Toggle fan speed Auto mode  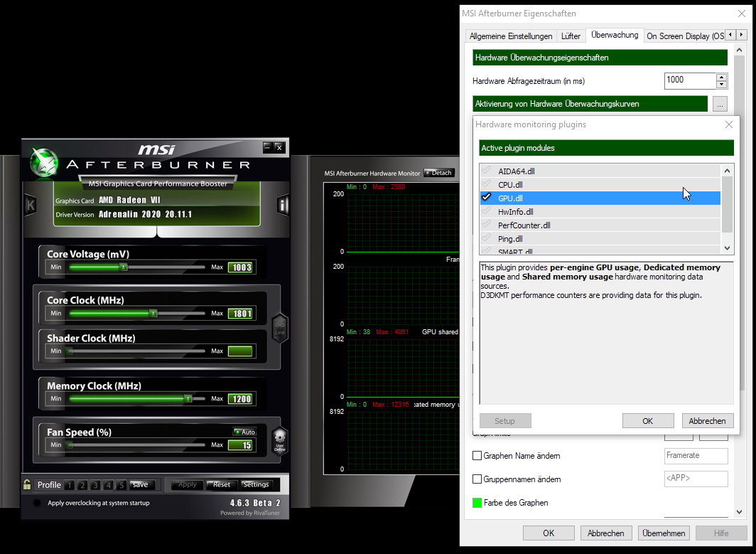click(x=245, y=432)
